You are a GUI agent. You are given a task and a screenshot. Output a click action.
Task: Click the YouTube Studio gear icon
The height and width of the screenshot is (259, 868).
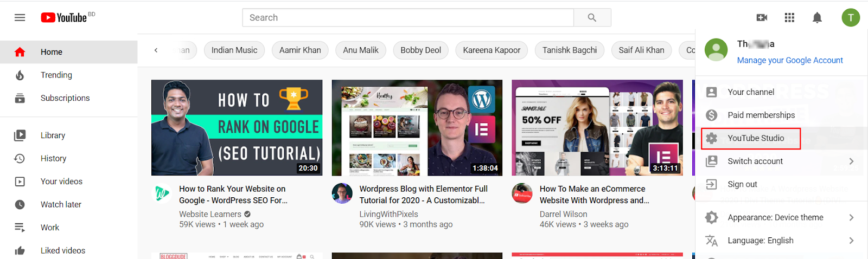[x=712, y=138]
